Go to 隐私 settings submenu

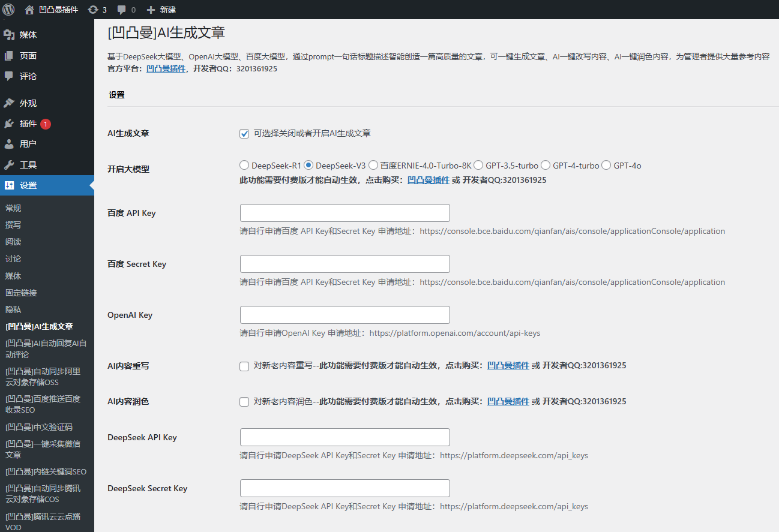click(13, 309)
